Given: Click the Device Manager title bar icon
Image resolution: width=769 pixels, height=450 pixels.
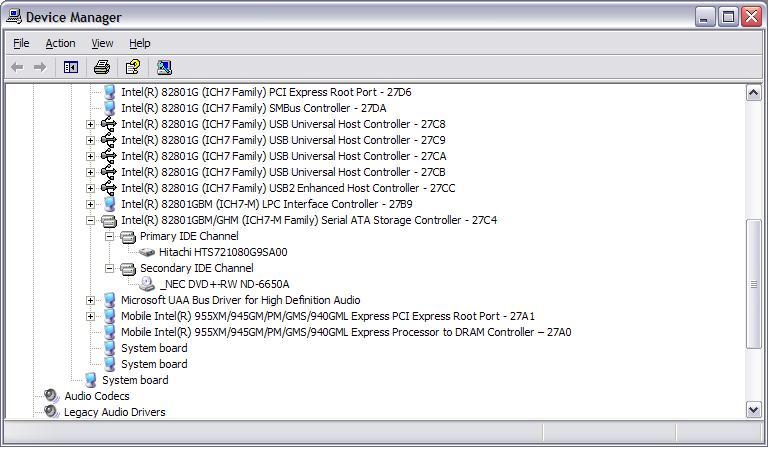Looking at the screenshot, I should click(14, 17).
